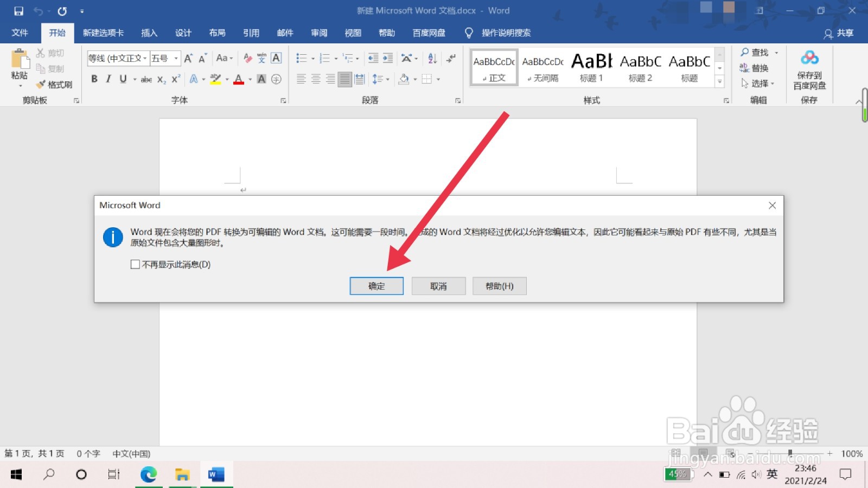Open the File tab
Viewport: 868px width, 488px height.
(x=20, y=33)
